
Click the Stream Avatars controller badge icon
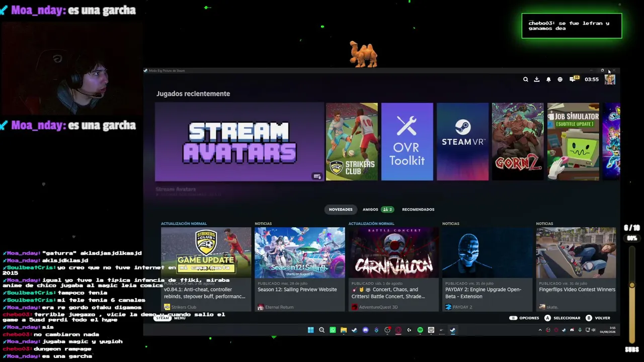click(x=317, y=176)
